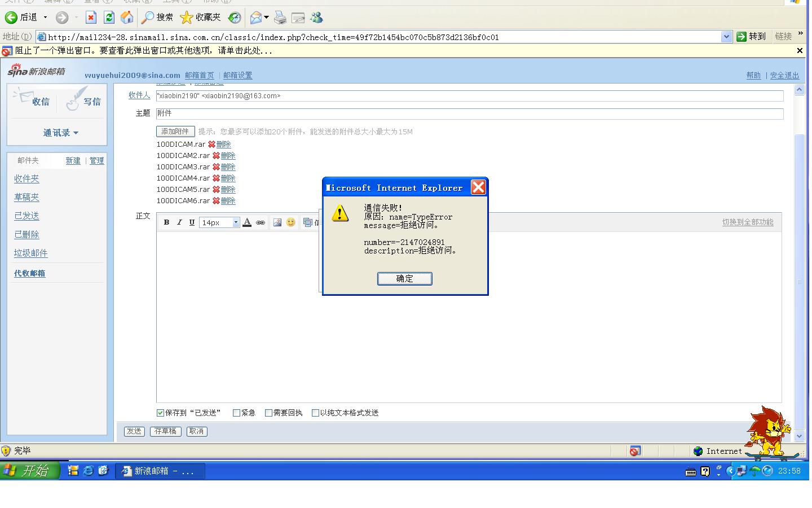
Task: Open the 已发送 sent folder
Action: click(x=27, y=216)
